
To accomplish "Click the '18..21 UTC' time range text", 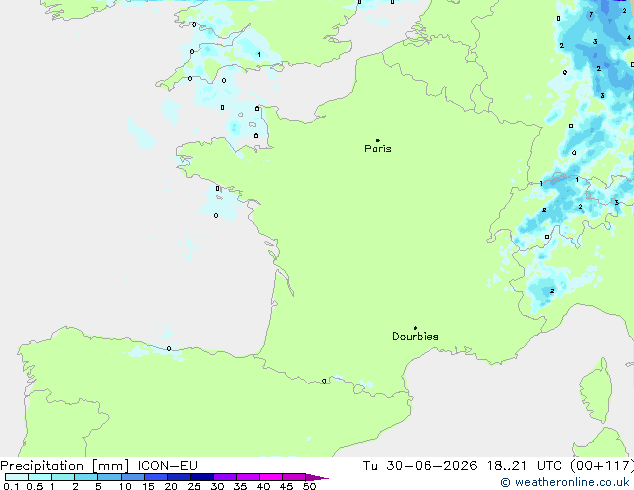I will (x=524, y=466).
